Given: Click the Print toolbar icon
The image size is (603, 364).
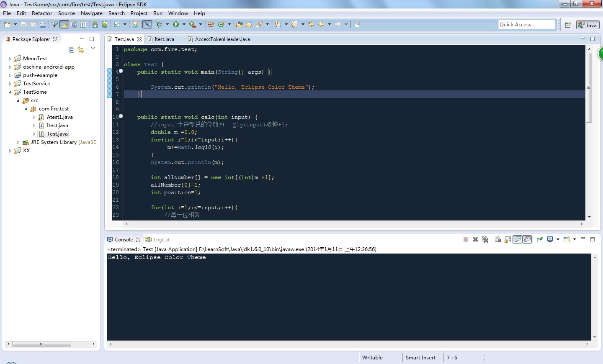Looking at the screenshot, I should point(43,24).
